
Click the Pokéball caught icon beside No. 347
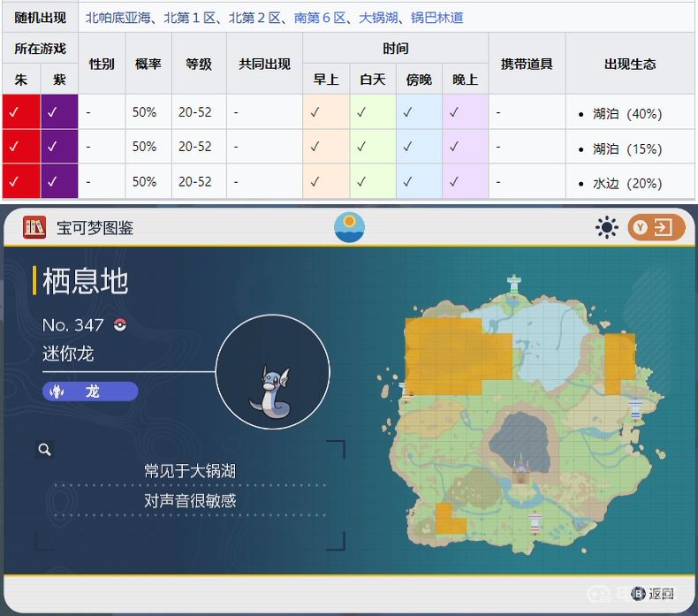(x=120, y=325)
